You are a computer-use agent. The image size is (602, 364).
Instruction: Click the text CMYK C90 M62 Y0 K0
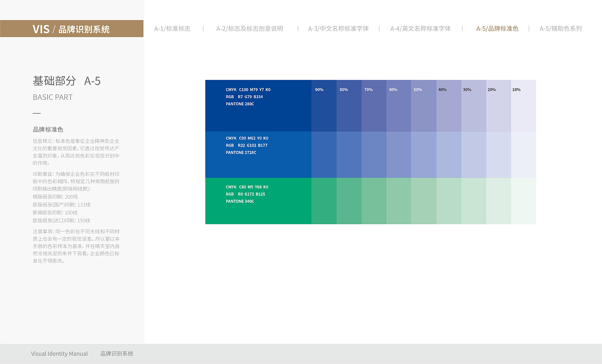tap(247, 139)
